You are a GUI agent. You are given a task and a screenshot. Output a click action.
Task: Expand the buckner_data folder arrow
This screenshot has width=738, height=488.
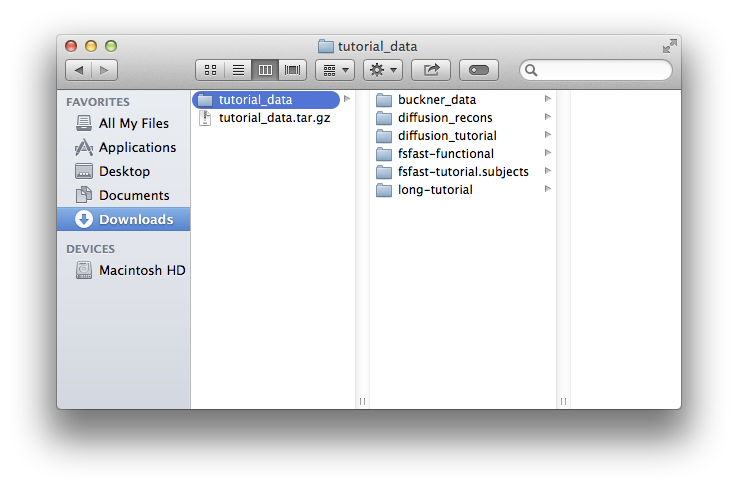coord(548,99)
